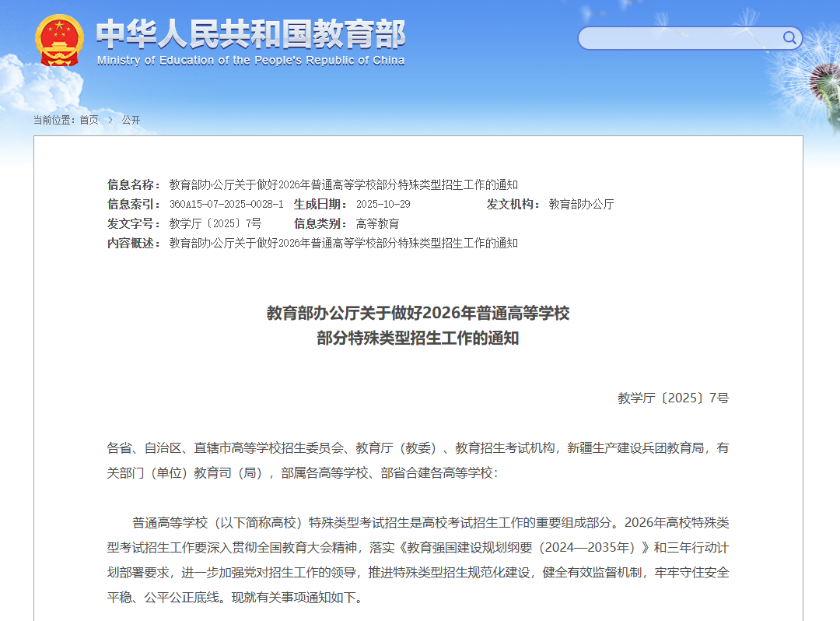Click the breadcrumb chevron separator
Viewport: 840px width, 621px height.
pos(110,120)
